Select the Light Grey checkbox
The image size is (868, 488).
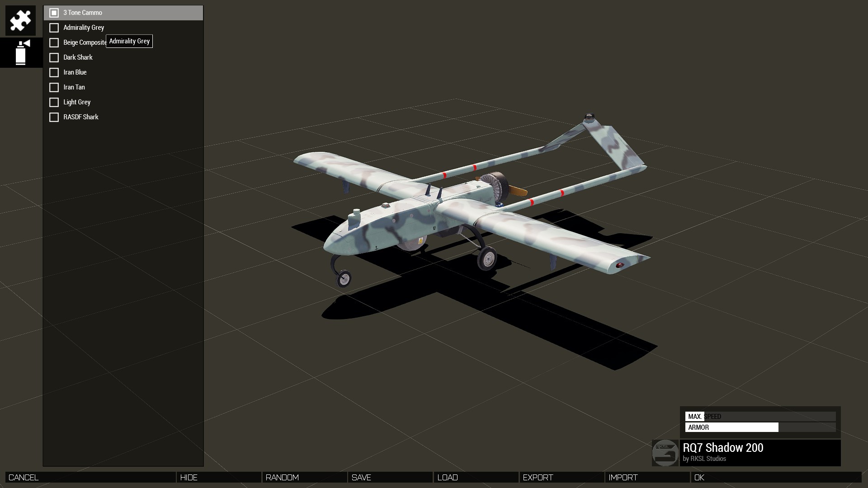(x=54, y=102)
